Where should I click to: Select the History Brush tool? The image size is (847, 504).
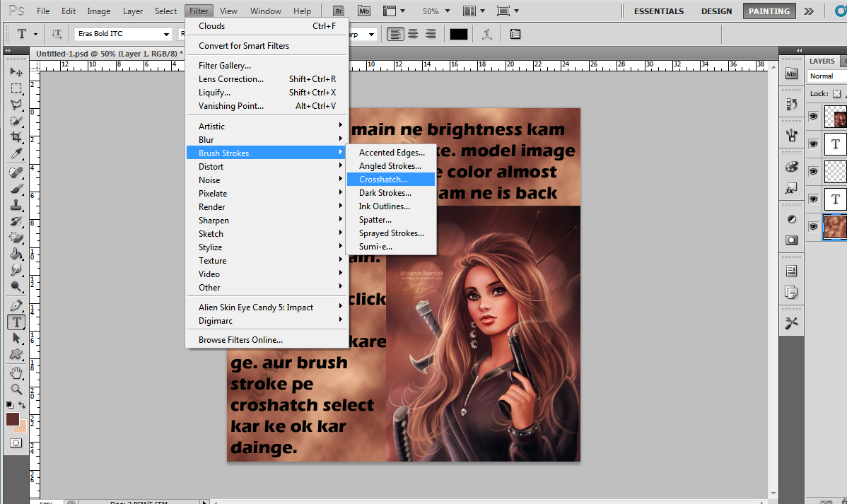[x=16, y=221]
